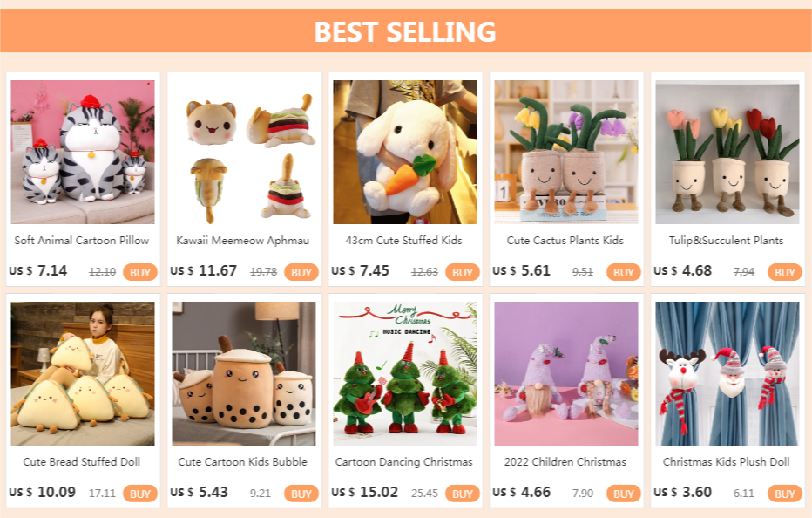Image resolution: width=812 pixels, height=518 pixels.
Task: Open the dancing Christmas tree toy photo
Action: 405,373
